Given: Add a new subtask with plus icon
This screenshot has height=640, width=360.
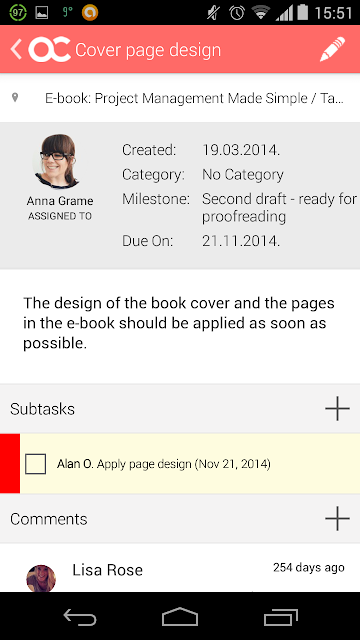Looking at the screenshot, I should [337, 408].
